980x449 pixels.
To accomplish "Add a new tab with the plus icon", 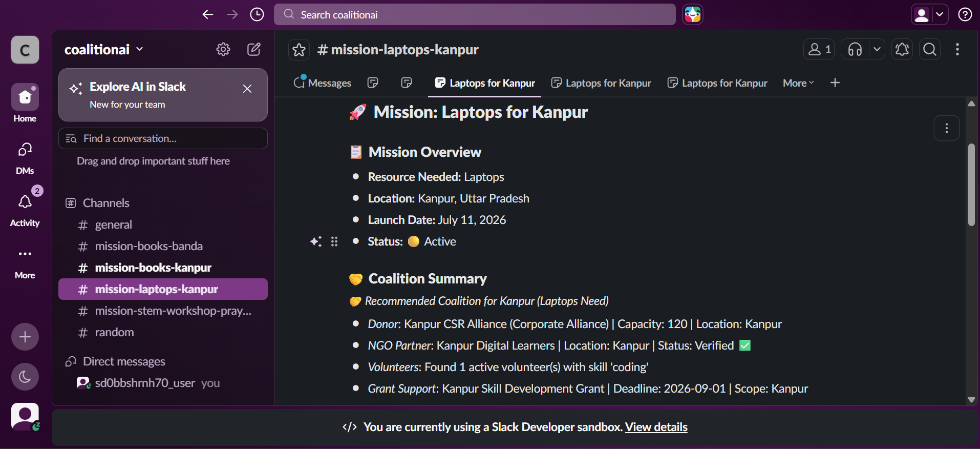I will [835, 83].
